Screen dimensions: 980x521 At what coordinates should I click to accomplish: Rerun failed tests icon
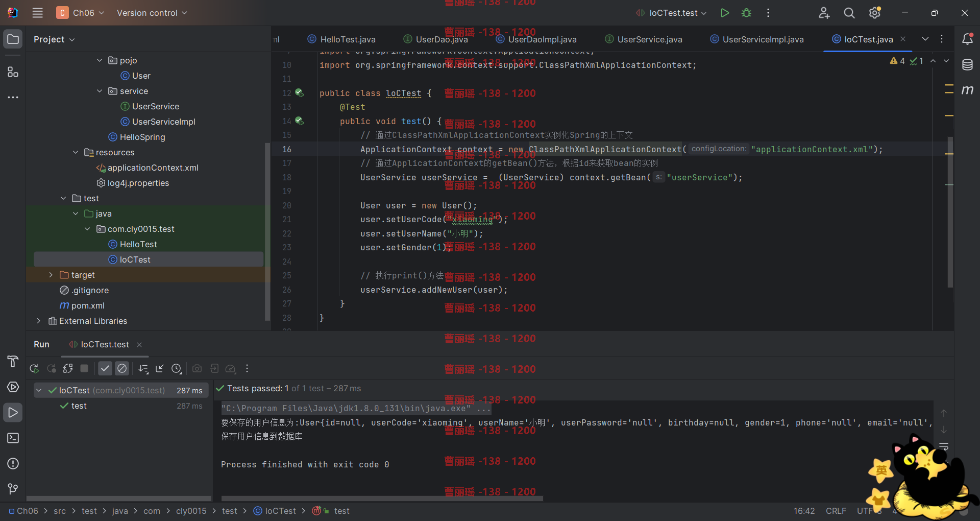click(51, 368)
